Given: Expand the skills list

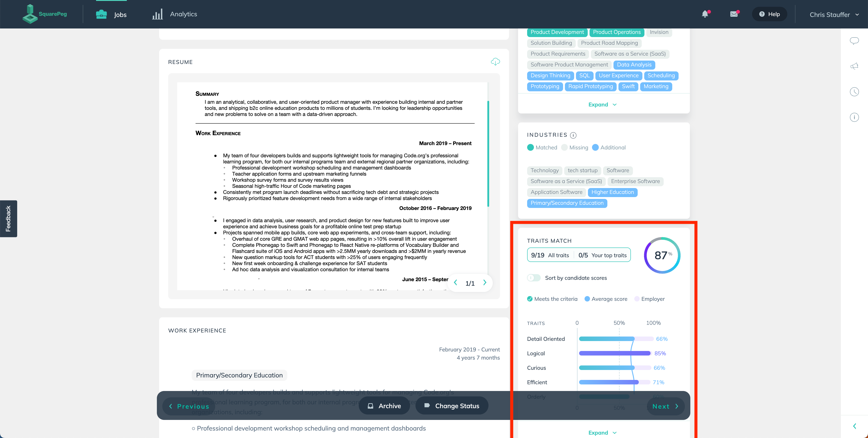Looking at the screenshot, I should [x=602, y=104].
